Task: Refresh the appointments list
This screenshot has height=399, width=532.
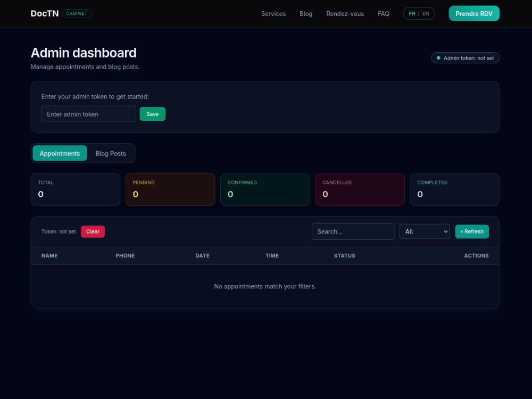Action: click(472, 232)
